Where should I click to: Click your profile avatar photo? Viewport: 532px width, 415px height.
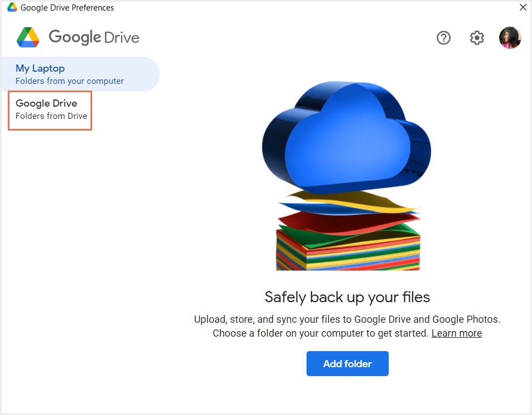click(510, 37)
